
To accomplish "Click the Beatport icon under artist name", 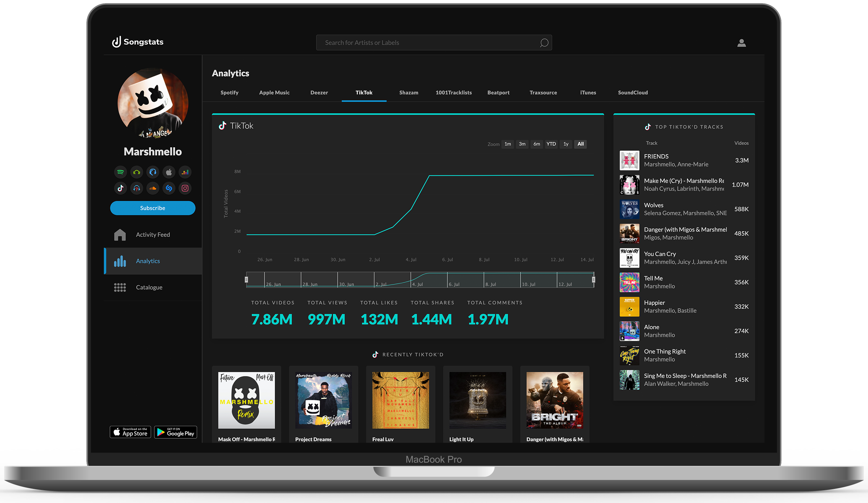I will coord(137,172).
